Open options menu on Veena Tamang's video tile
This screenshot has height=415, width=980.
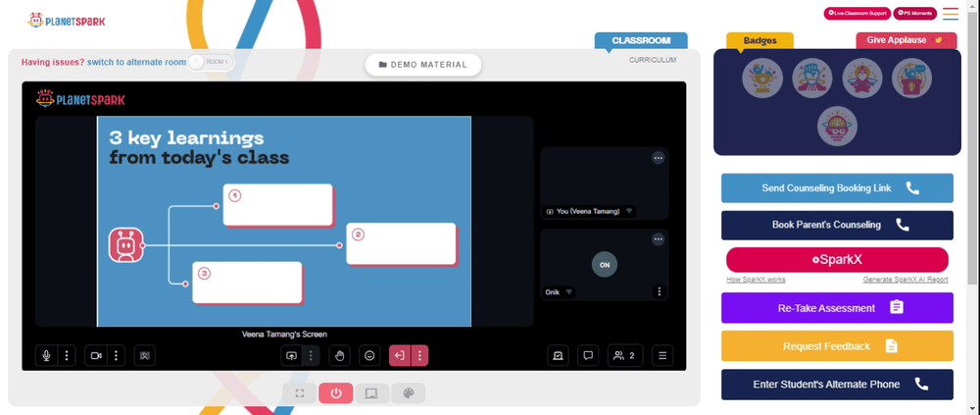pyautogui.click(x=659, y=158)
